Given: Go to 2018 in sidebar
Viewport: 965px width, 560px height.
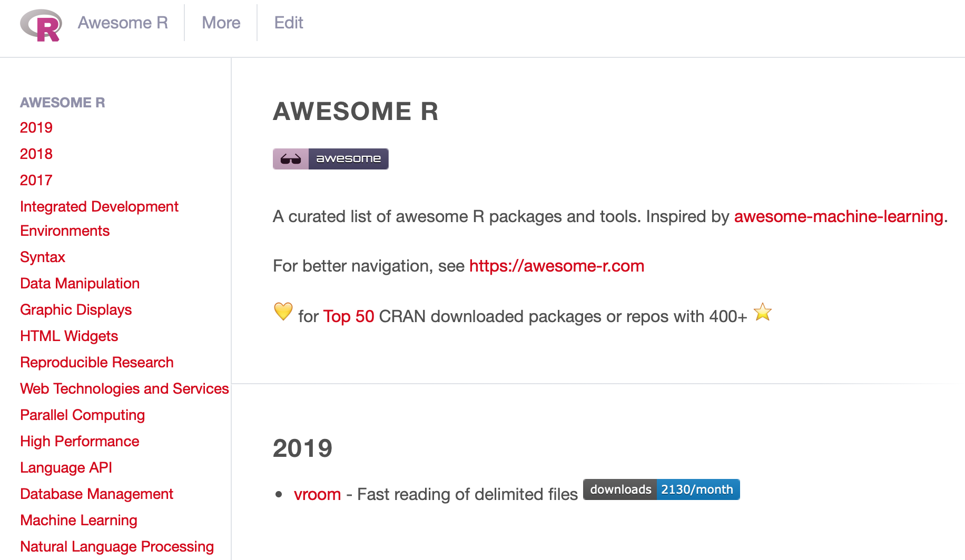Looking at the screenshot, I should 36,154.
